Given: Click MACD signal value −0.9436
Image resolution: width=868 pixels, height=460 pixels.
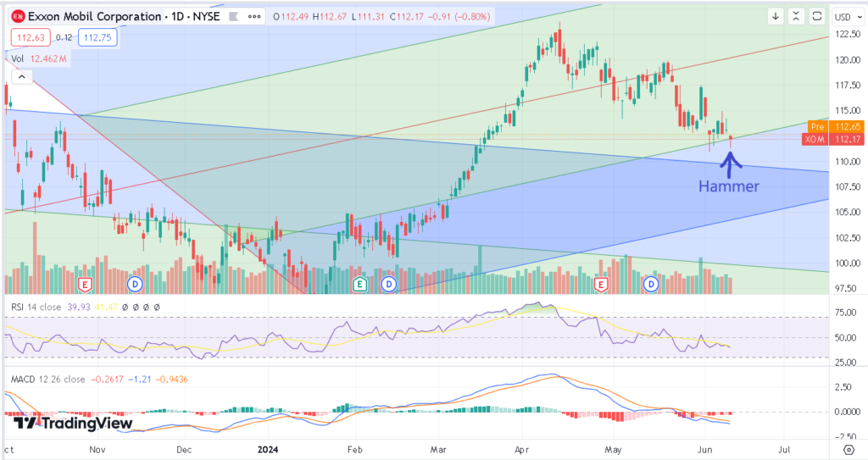Looking at the screenshot, I should coord(171,380).
